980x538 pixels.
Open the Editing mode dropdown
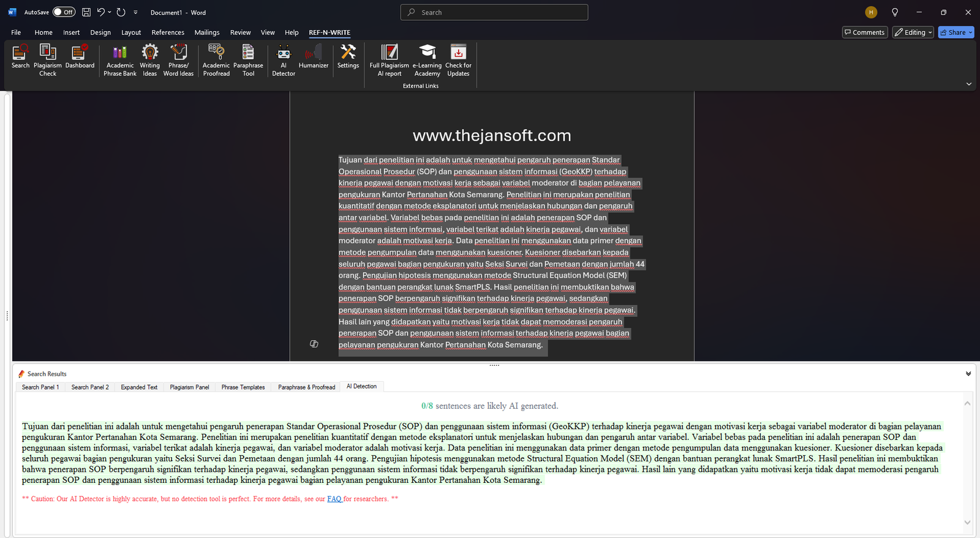(x=913, y=32)
